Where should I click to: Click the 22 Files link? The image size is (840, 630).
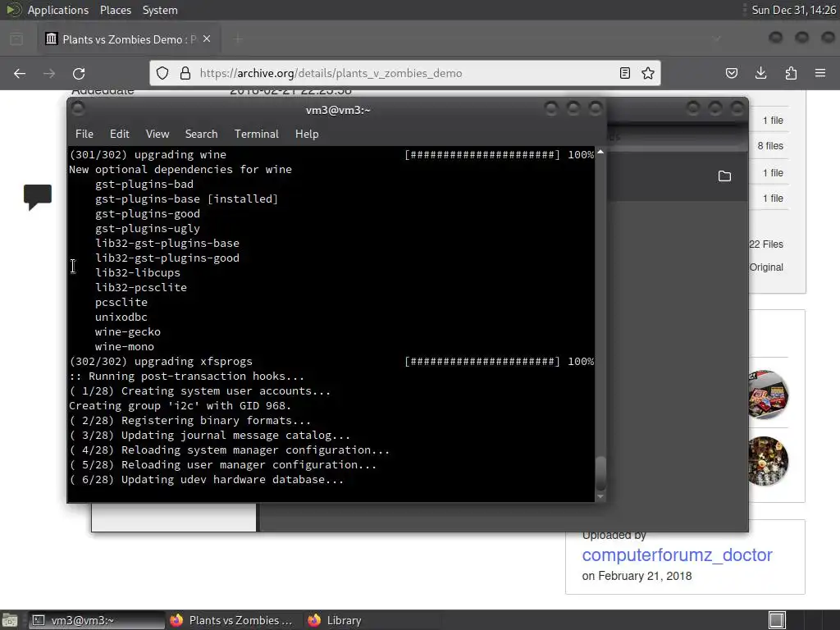(766, 244)
